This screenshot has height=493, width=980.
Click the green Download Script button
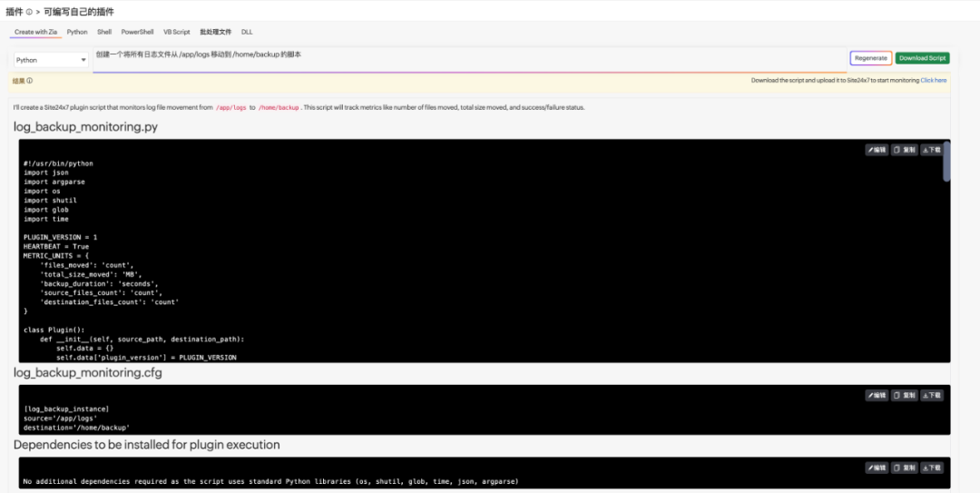[922, 58]
